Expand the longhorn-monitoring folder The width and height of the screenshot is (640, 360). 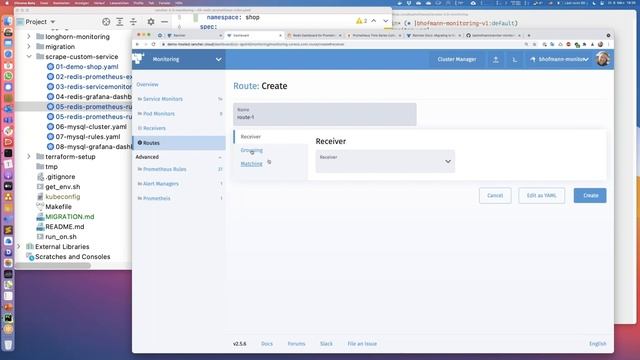[29, 36]
